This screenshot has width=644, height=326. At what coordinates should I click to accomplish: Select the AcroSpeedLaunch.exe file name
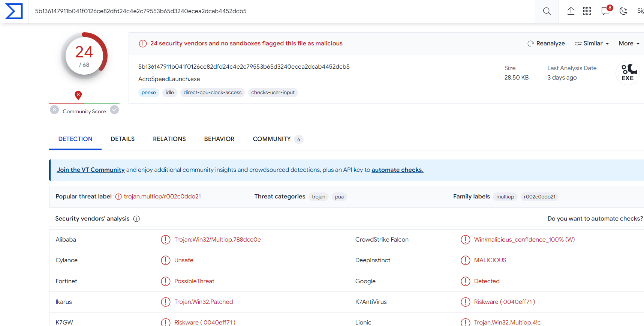(x=169, y=79)
